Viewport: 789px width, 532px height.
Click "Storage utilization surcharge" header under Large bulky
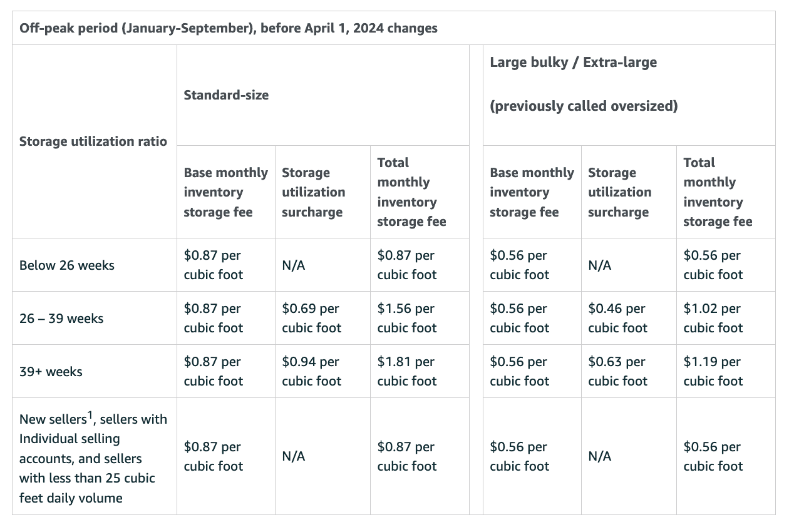pos(619,192)
